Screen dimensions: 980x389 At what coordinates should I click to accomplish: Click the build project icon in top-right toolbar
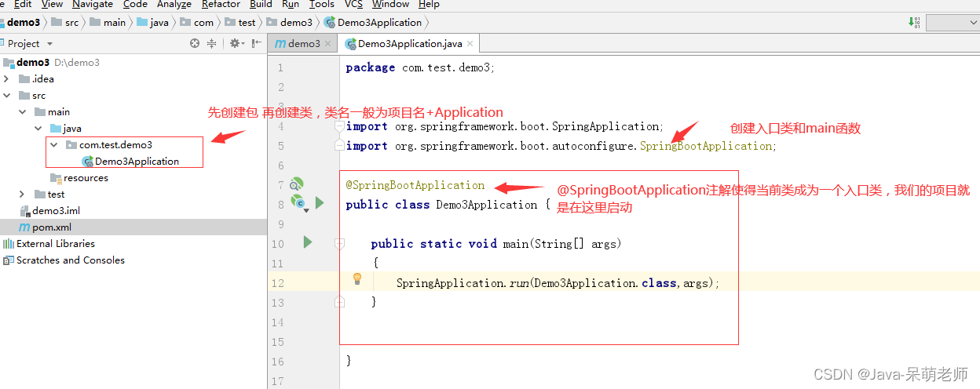[914, 22]
